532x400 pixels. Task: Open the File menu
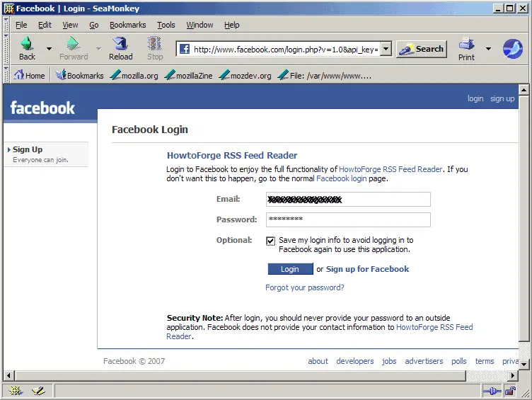[x=21, y=25]
